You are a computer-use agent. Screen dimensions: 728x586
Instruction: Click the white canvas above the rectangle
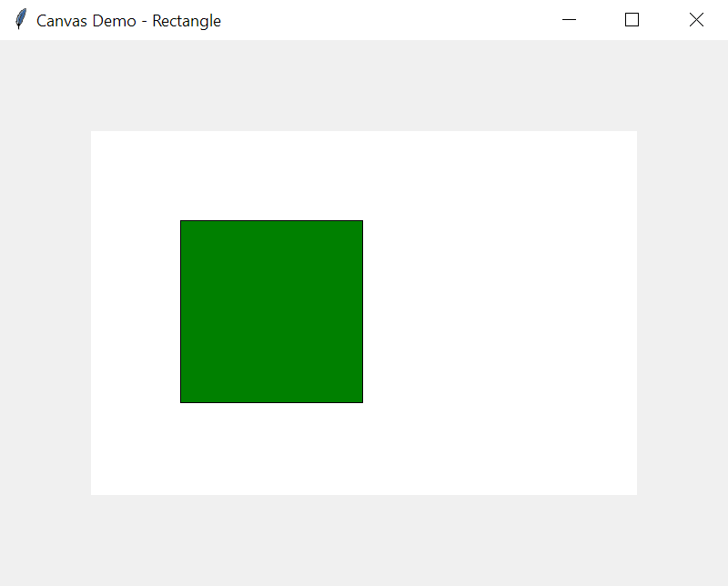click(x=271, y=173)
